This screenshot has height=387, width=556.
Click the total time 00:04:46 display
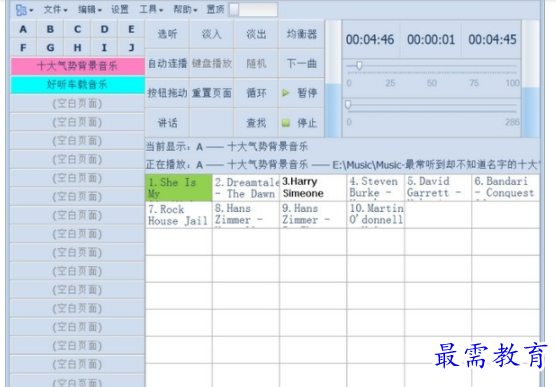(x=370, y=40)
